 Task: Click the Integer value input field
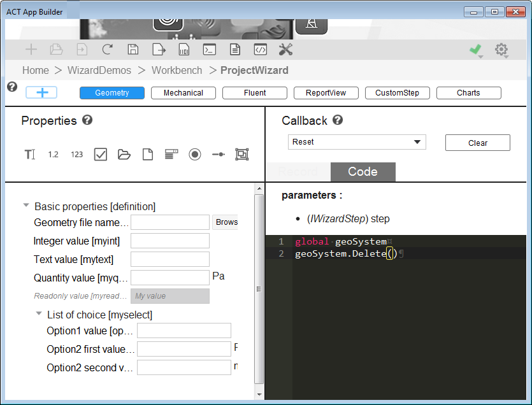(x=169, y=241)
